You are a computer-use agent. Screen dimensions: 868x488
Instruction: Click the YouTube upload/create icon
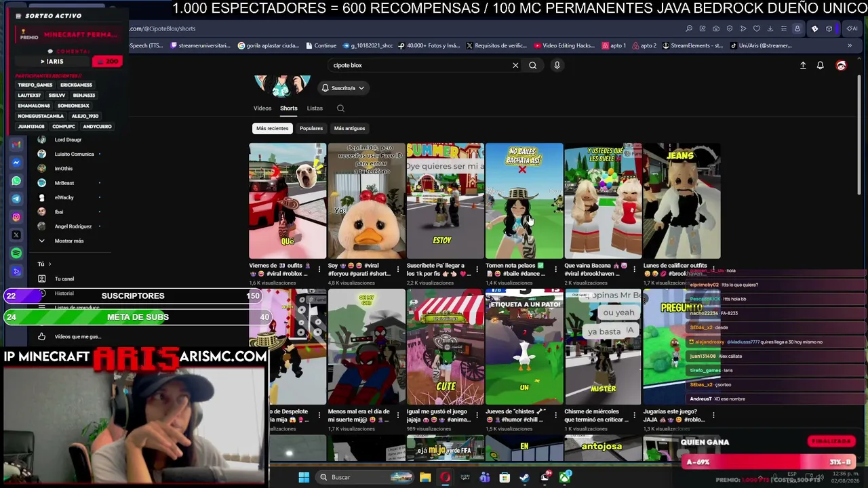point(803,65)
